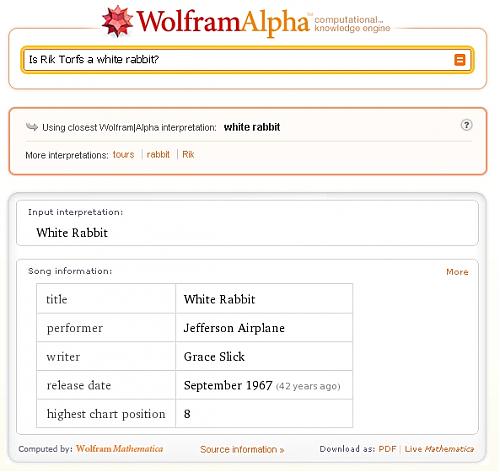Screen dimensions: 500x472
Task: Click the arrow icon beside closest interpretation
Action: [32, 127]
